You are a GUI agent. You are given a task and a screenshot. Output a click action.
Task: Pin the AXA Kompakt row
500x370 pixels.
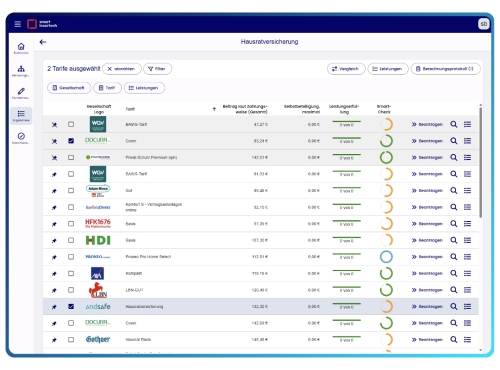54,274
